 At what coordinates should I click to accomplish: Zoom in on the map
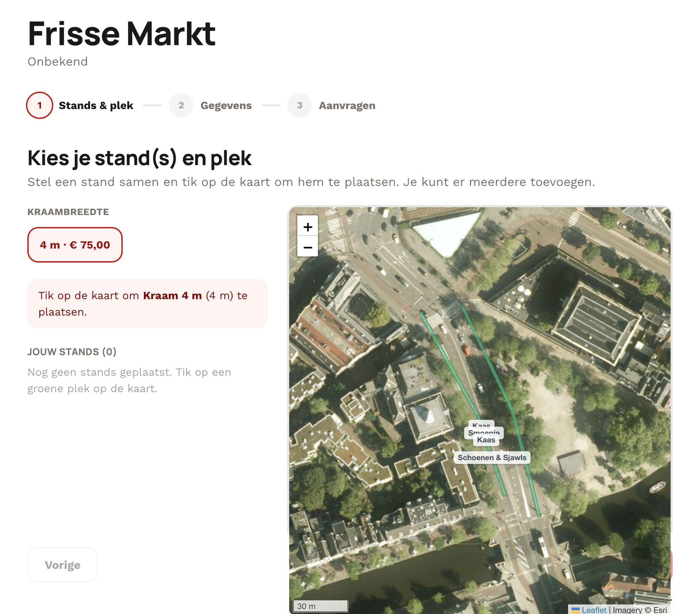pyautogui.click(x=308, y=227)
